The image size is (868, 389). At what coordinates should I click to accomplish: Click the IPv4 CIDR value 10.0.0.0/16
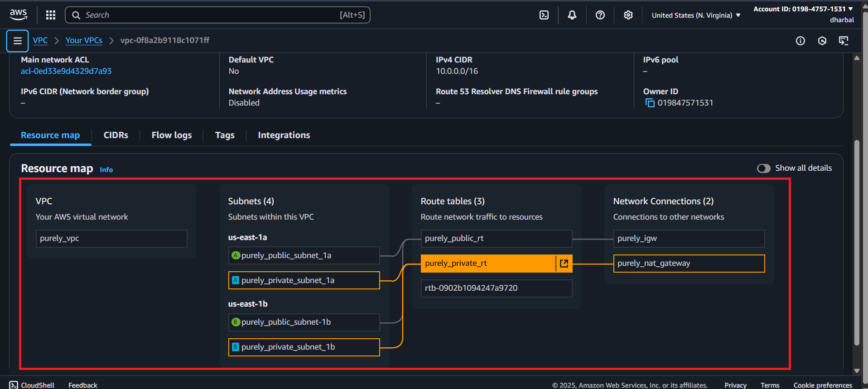click(457, 71)
